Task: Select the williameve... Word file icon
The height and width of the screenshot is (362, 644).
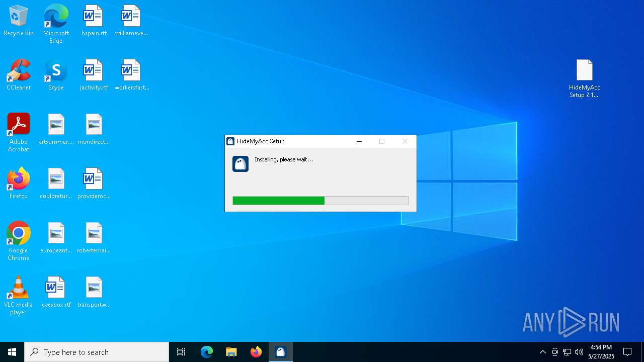Action: pyautogui.click(x=131, y=21)
